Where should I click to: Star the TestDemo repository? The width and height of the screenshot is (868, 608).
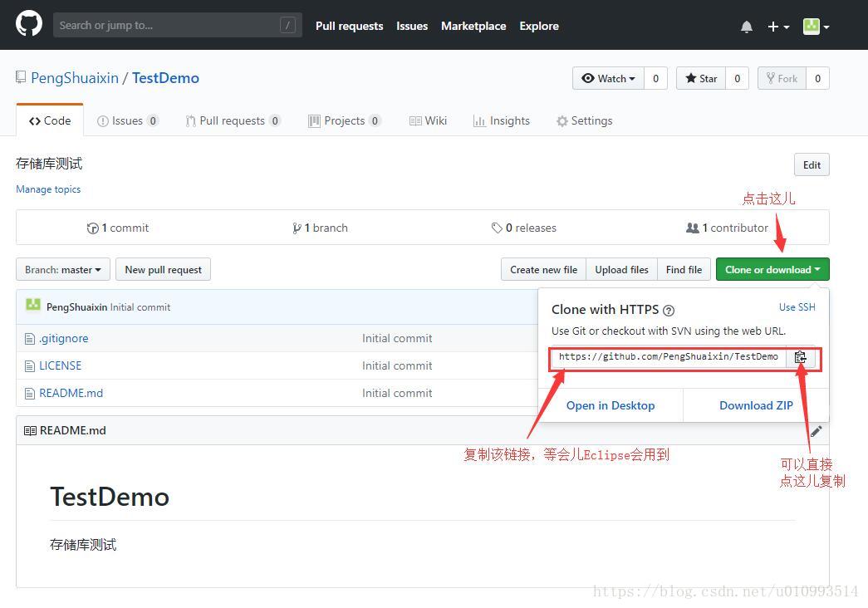pyautogui.click(x=701, y=79)
